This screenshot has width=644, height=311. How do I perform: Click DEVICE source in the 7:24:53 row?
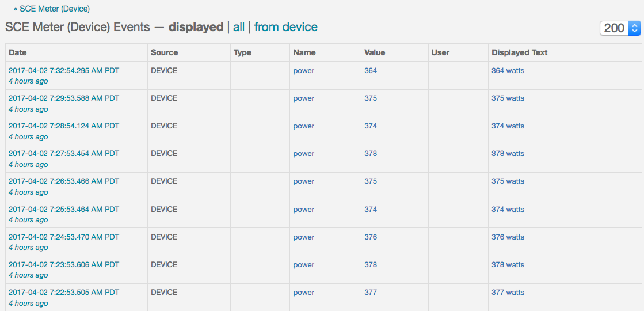click(x=164, y=237)
